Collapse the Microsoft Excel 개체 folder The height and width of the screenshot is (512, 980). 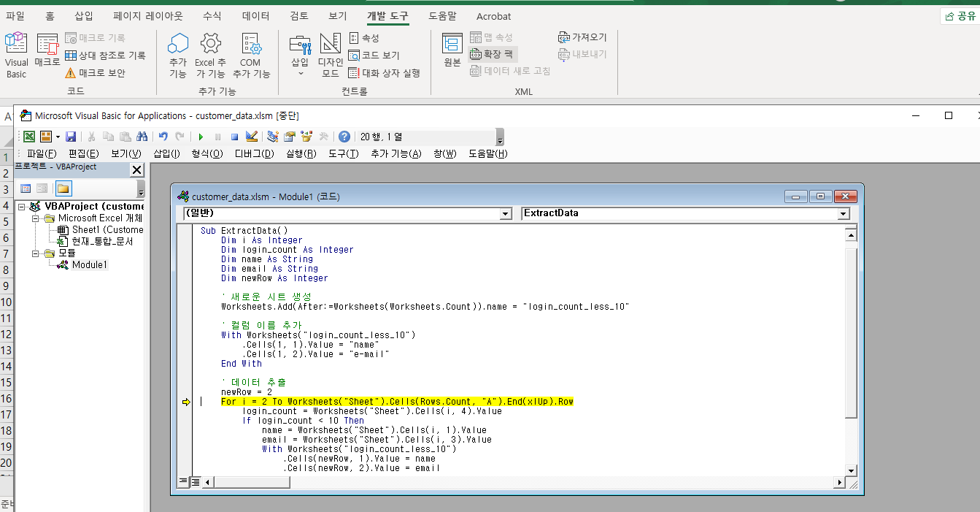coord(34,218)
